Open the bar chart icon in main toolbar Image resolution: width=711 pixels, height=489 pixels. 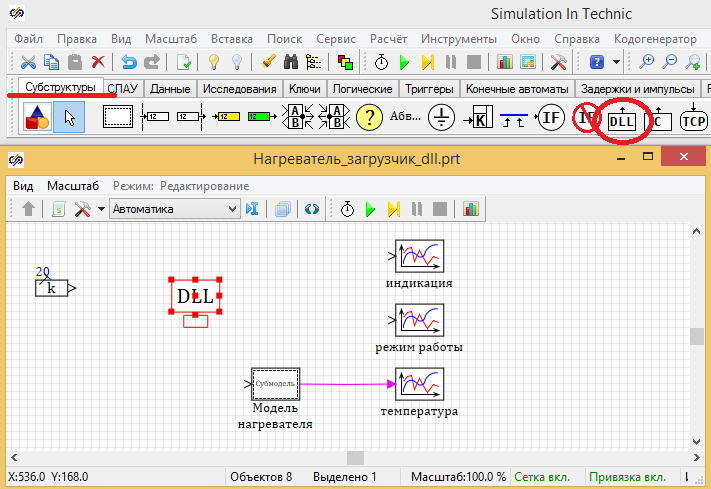point(504,62)
